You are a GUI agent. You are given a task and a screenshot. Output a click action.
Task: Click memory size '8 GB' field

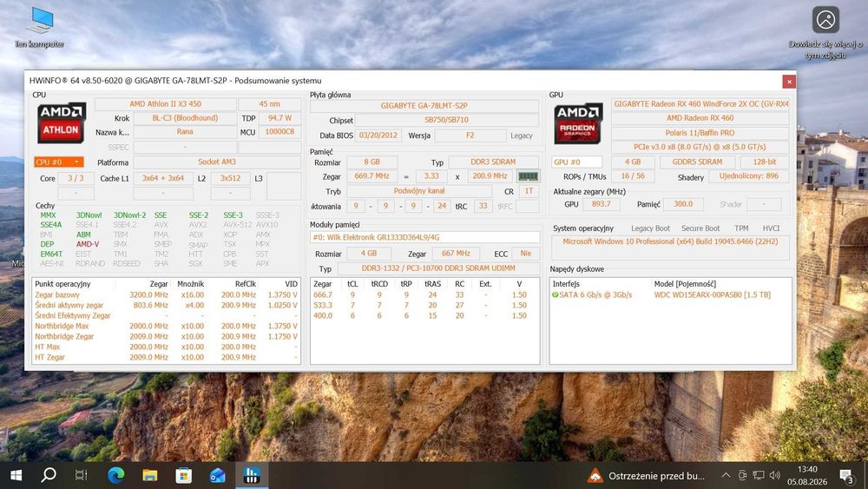[x=372, y=162]
